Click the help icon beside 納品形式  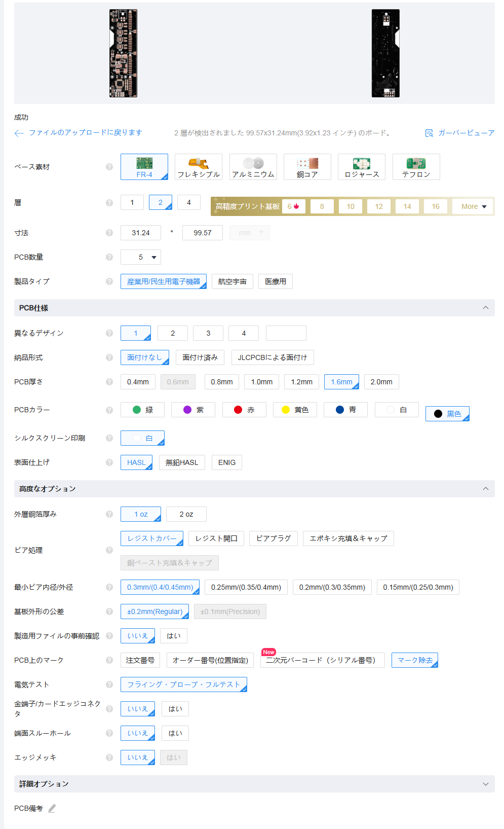[109, 357]
